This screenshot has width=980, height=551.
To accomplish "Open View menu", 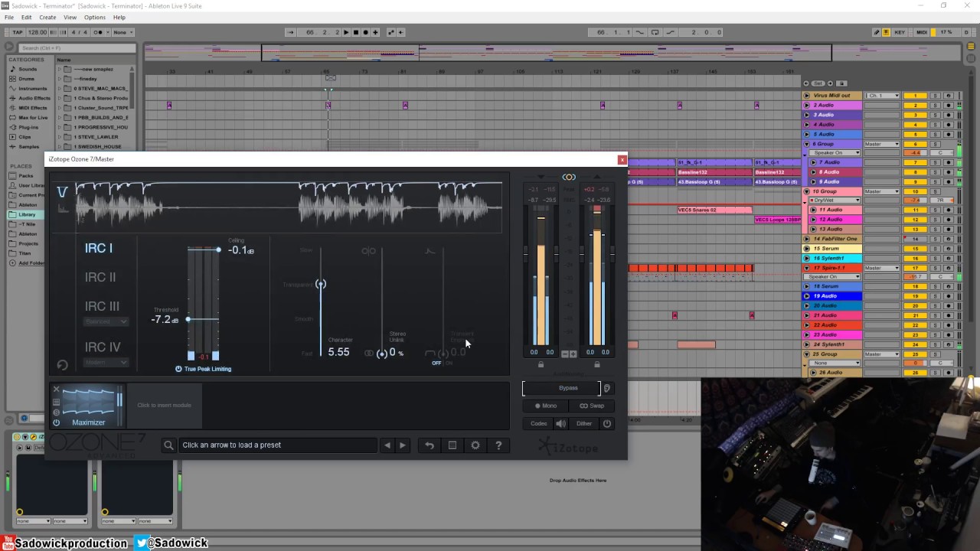I will (x=70, y=17).
